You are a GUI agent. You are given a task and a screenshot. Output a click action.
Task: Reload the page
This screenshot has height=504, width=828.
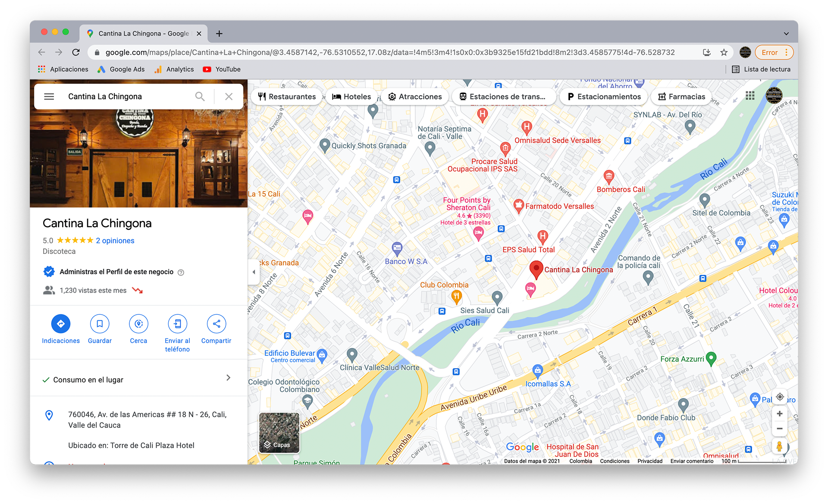[76, 53]
